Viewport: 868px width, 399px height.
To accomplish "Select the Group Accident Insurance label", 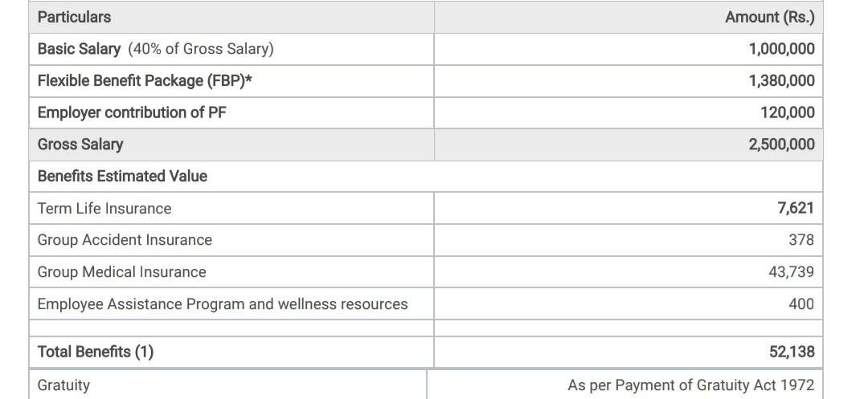I will (x=125, y=240).
